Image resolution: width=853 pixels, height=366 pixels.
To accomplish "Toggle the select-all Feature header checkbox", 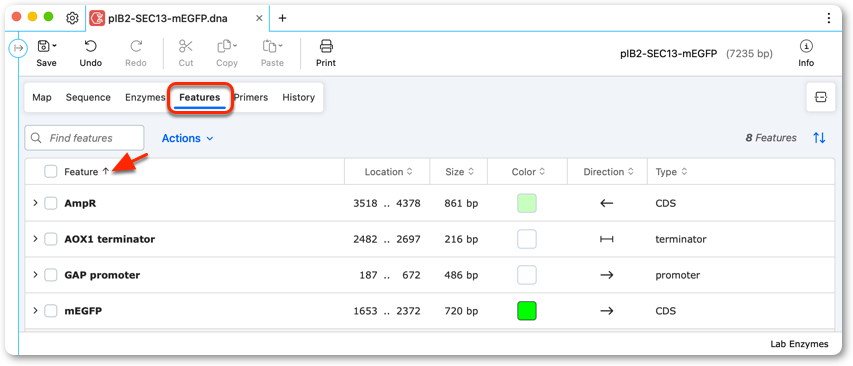I will point(51,172).
